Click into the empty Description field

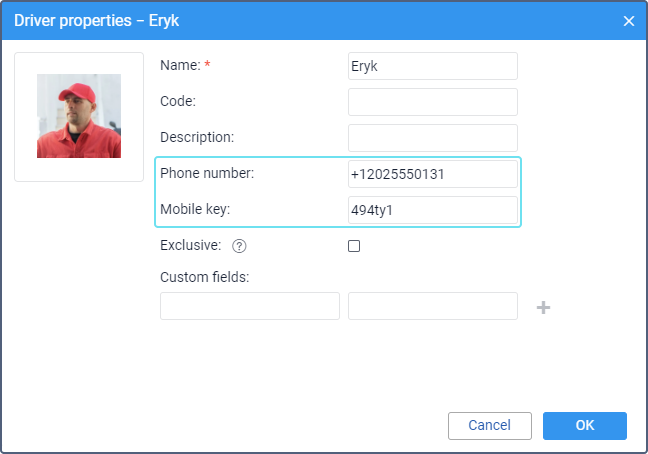[432, 138]
